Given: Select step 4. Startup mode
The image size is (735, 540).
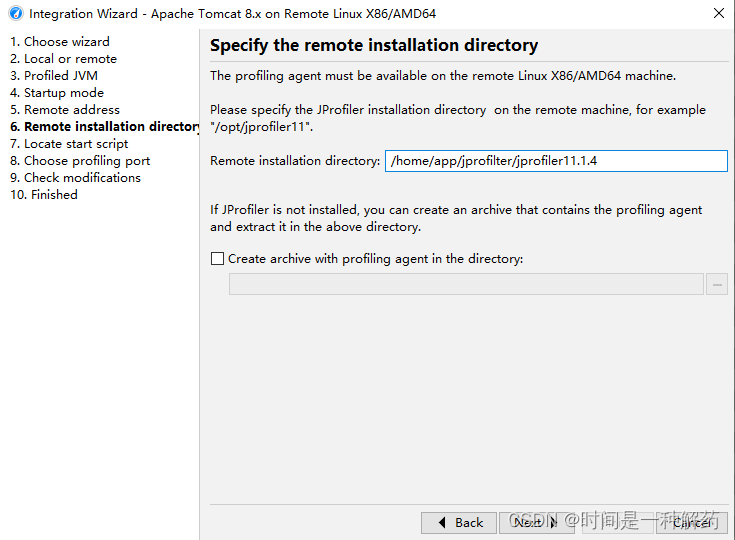Looking at the screenshot, I should [x=57, y=93].
